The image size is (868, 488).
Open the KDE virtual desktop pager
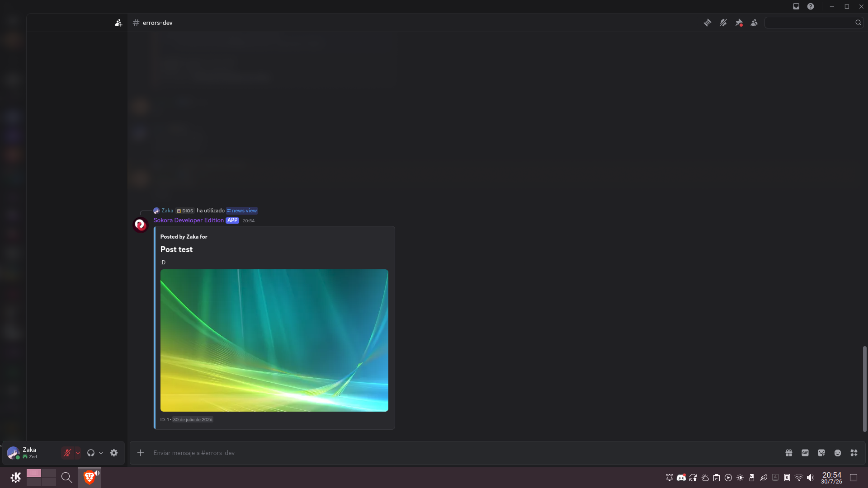(x=41, y=477)
